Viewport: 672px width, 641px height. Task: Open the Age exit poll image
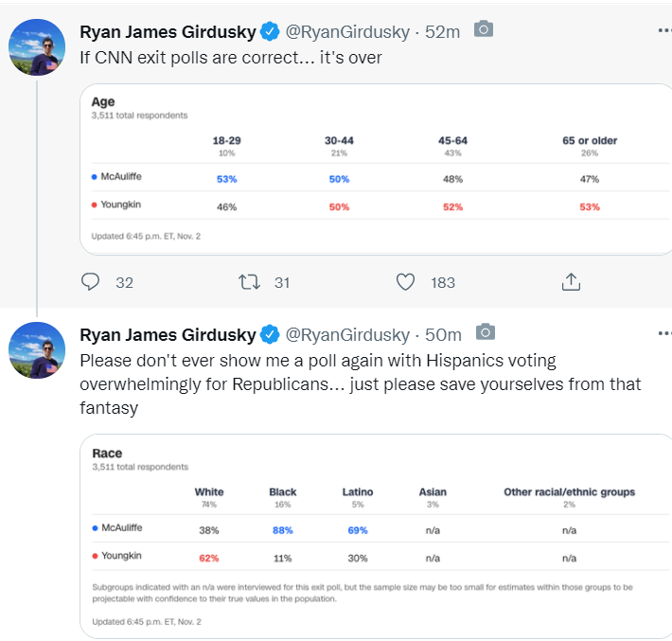pyautogui.click(x=376, y=169)
